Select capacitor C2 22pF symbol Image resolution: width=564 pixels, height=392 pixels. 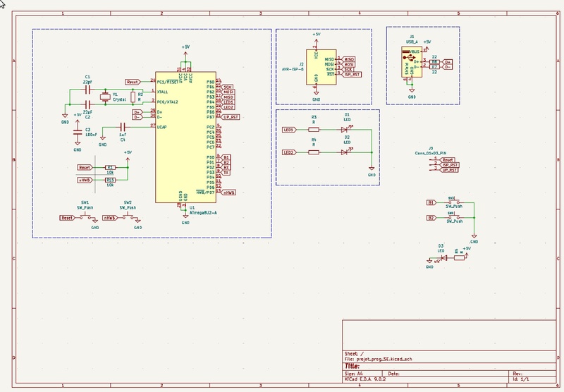[87, 105]
